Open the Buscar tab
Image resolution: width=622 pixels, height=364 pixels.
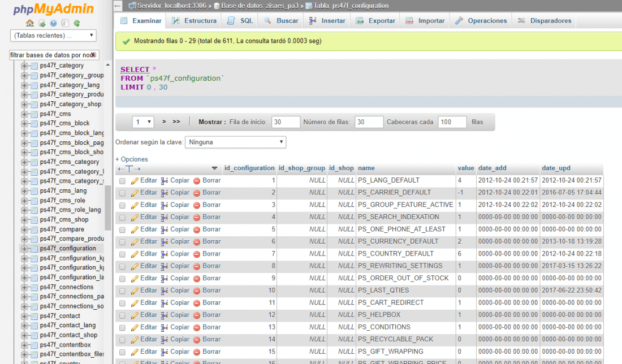pos(281,20)
